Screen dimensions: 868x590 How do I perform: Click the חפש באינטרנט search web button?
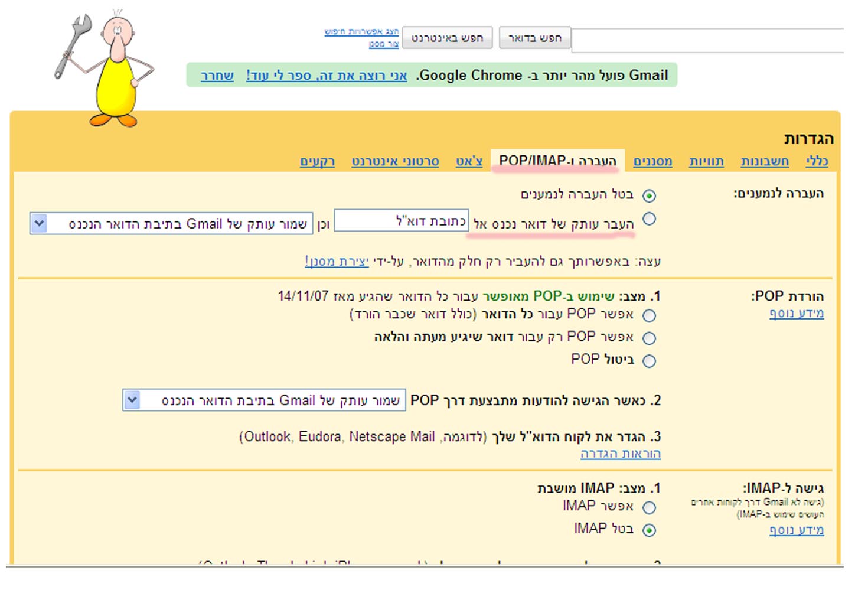[447, 38]
